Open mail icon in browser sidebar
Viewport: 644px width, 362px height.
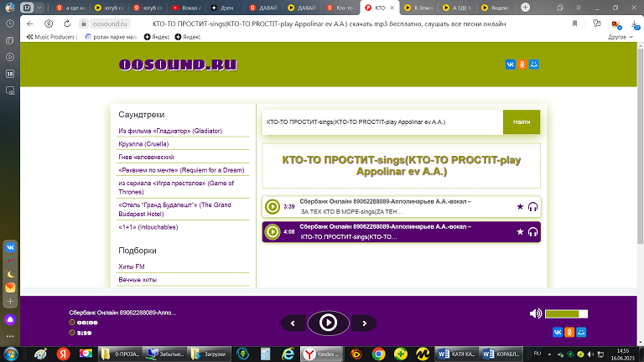pyautogui.click(x=10, y=287)
